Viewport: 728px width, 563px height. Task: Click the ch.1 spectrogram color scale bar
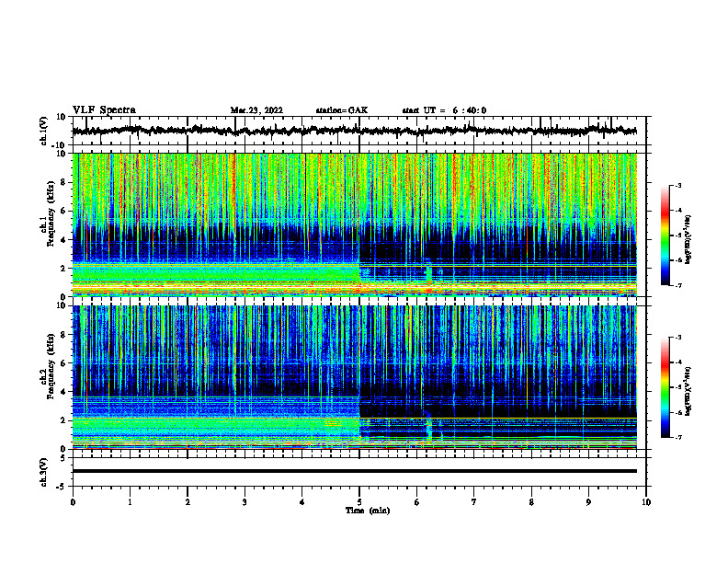click(665, 236)
